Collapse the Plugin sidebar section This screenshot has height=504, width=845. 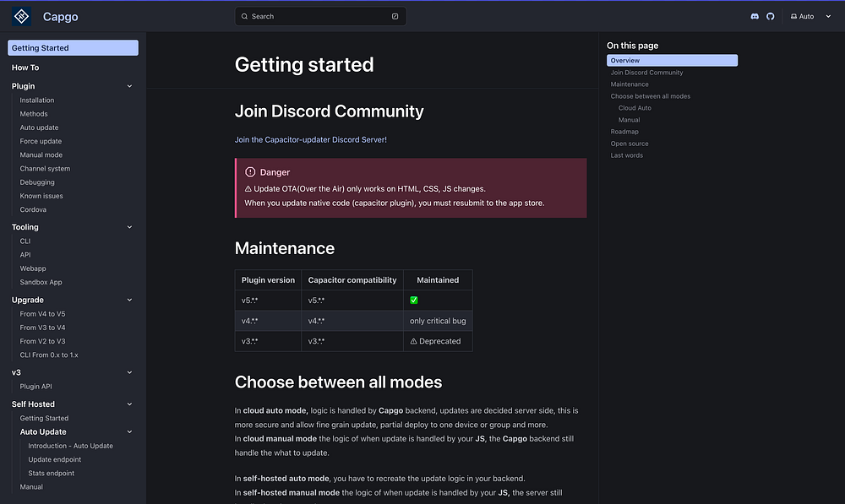129,86
